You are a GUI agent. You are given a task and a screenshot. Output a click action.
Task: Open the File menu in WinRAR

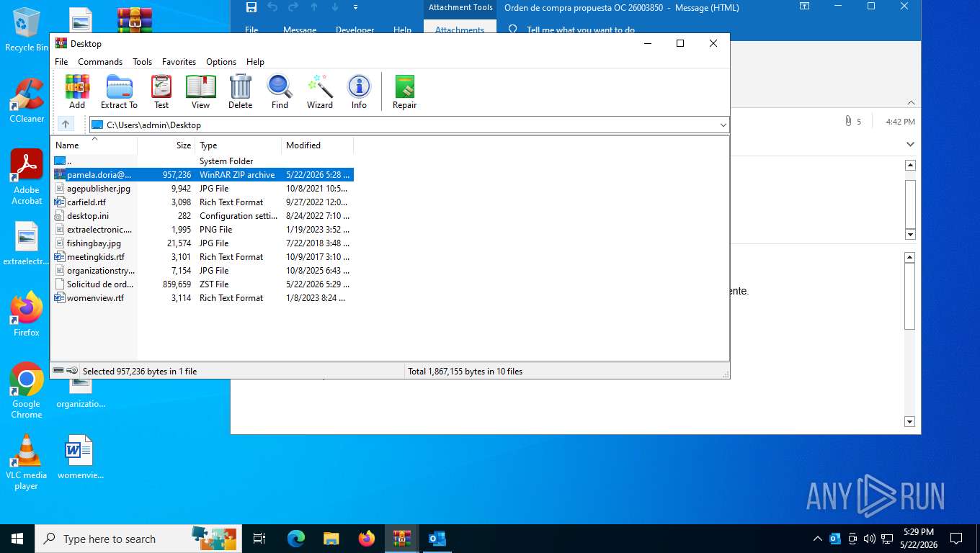point(61,62)
